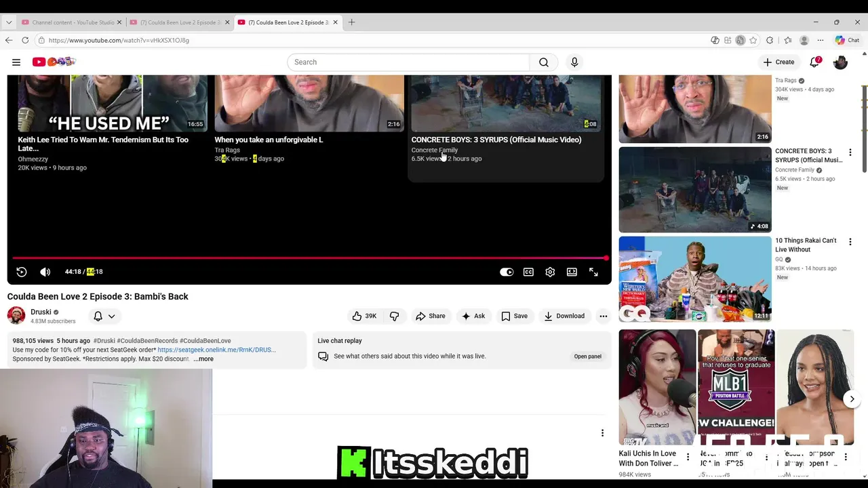Click the replay video button

[22, 272]
